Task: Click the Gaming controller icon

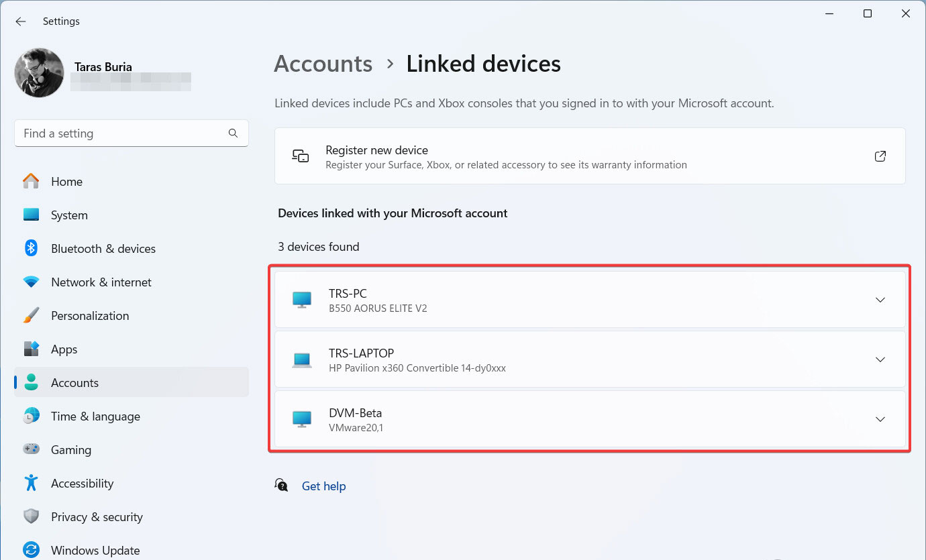Action: 31,449
